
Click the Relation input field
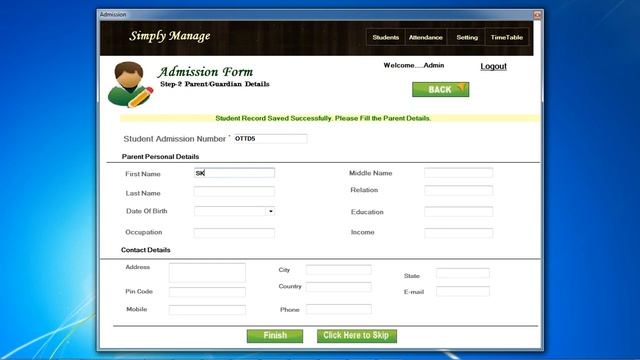click(458, 190)
